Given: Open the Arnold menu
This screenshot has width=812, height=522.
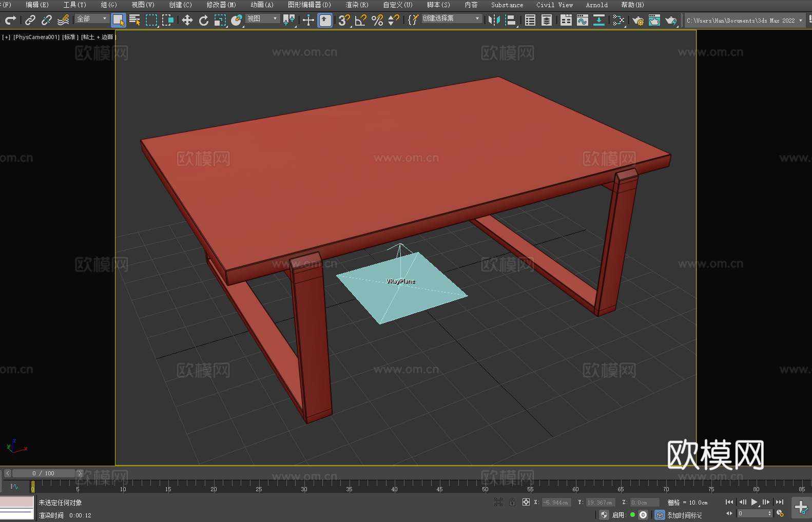Looking at the screenshot, I should pos(597,5).
